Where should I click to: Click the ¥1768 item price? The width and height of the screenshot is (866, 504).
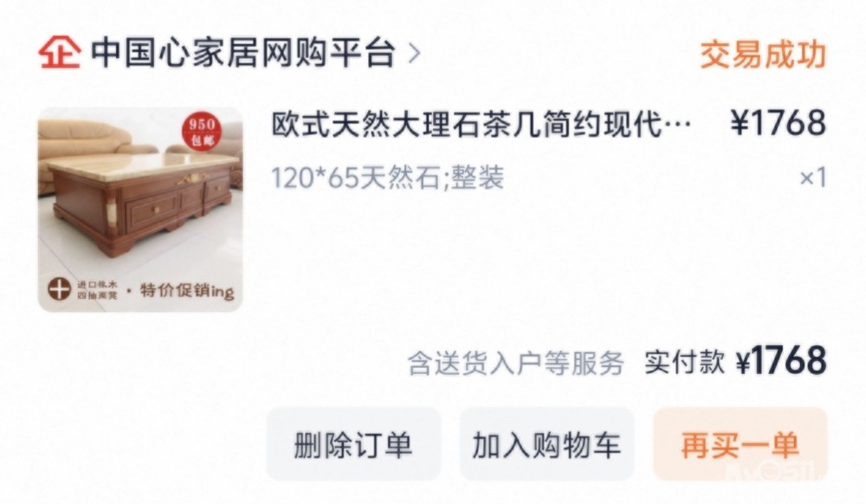click(779, 123)
